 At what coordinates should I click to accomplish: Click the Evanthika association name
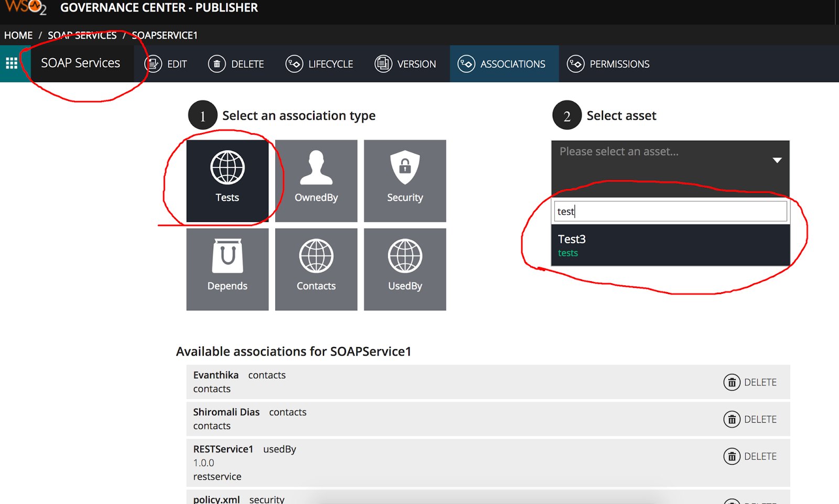point(216,375)
